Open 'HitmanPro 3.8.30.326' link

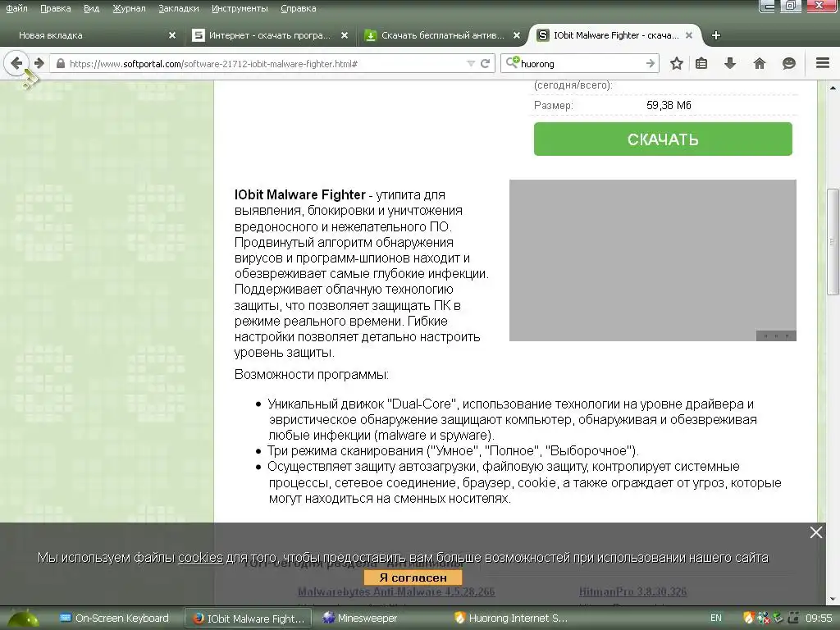coord(632,592)
